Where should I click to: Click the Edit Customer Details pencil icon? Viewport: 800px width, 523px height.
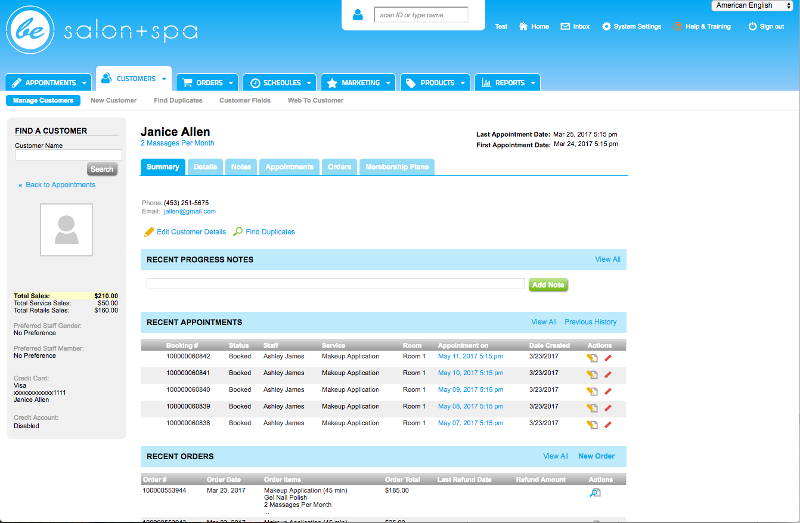point(149,232)
